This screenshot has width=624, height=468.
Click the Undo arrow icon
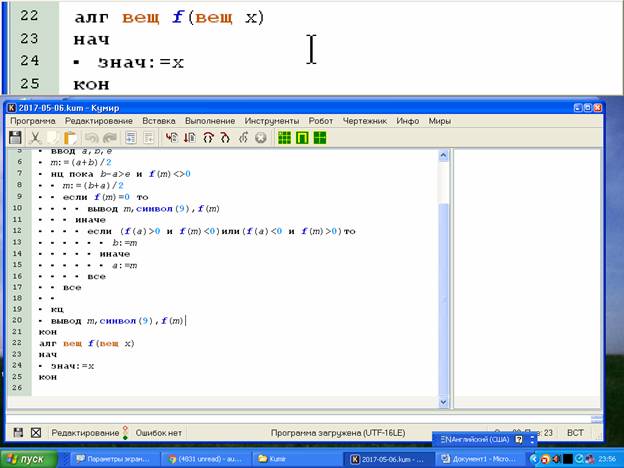[x=92, y=138]
